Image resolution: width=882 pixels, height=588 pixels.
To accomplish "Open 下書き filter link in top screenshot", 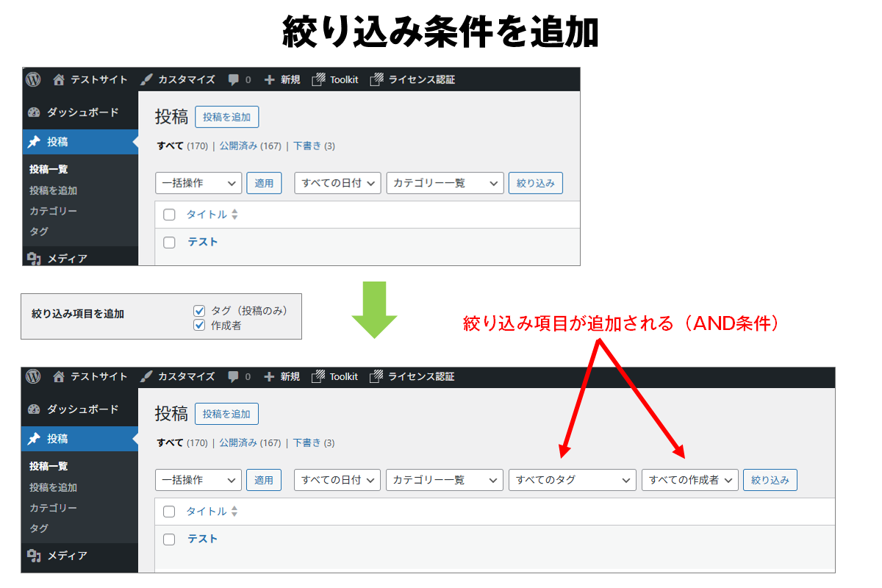I will pyautogui.click(x=307, y=146).
